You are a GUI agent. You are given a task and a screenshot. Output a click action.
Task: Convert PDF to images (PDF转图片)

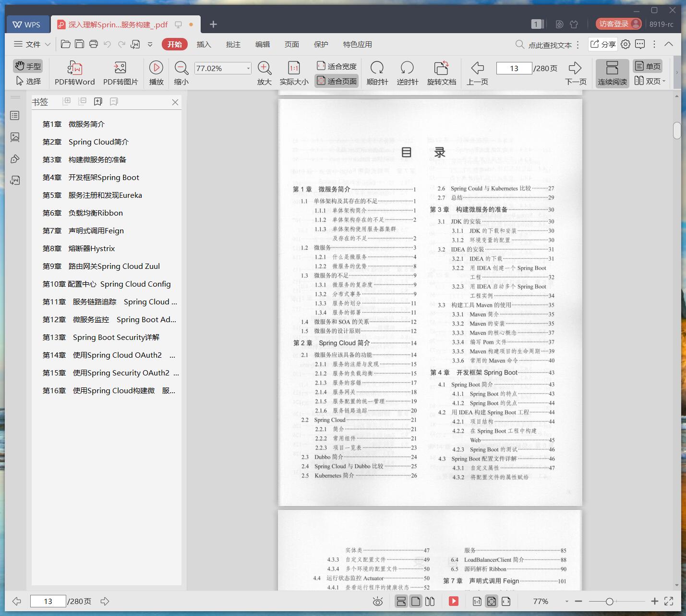pos(120,73)
